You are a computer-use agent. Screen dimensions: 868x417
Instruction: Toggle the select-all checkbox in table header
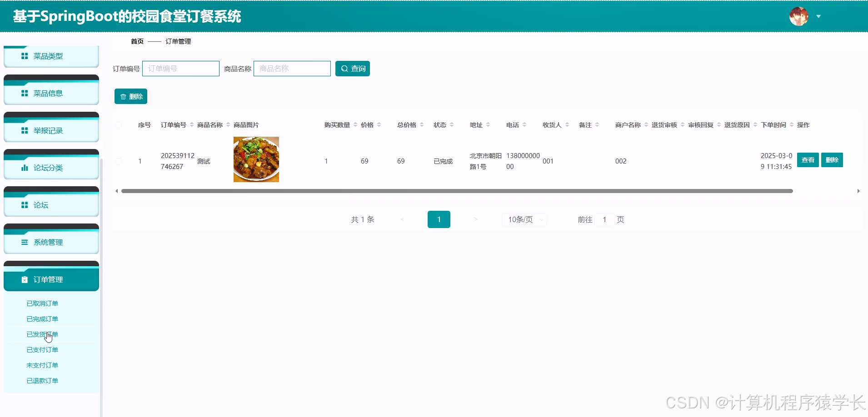click(x=119, y=124)
